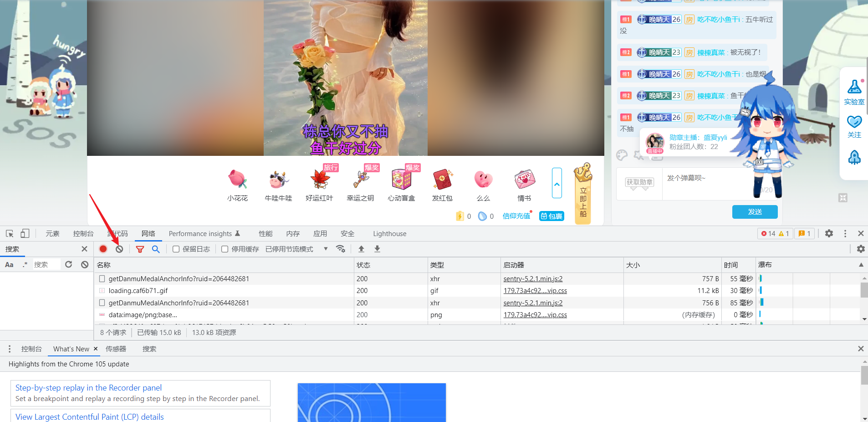Open DevTools settings gear
This screenshot has width=868, height=422.
829,233
